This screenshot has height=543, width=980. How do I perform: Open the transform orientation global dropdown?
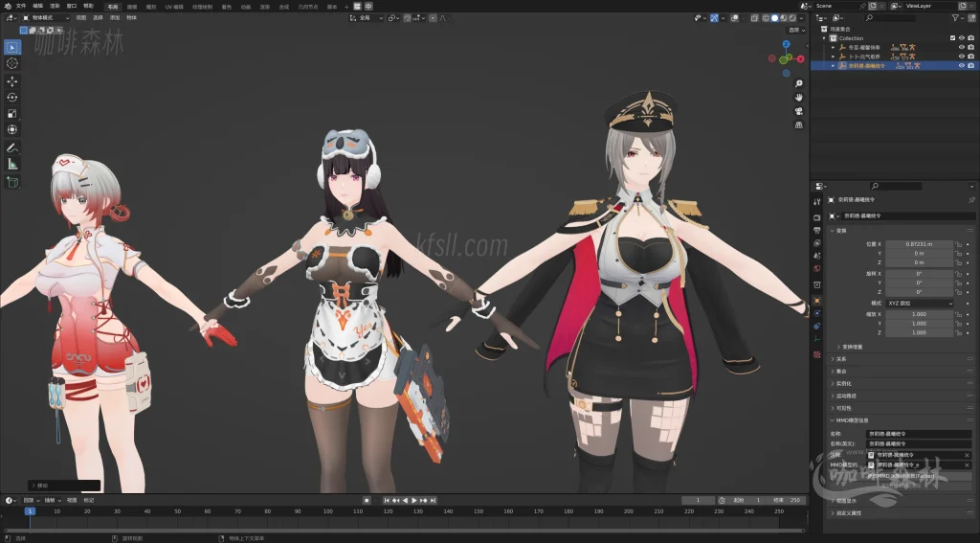367,18
